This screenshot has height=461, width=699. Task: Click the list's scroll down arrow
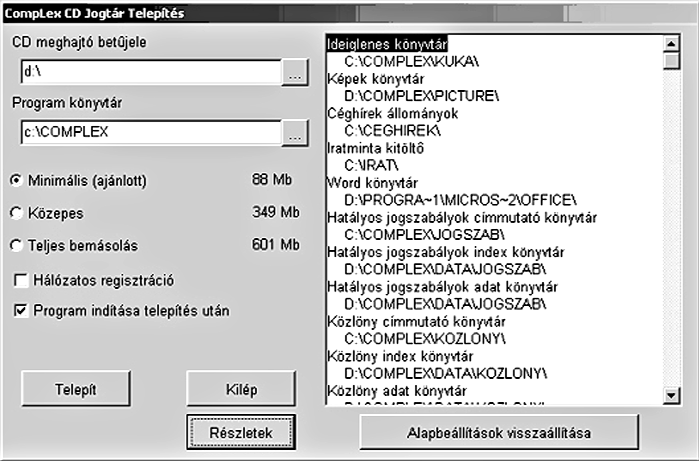pos(671,395)
